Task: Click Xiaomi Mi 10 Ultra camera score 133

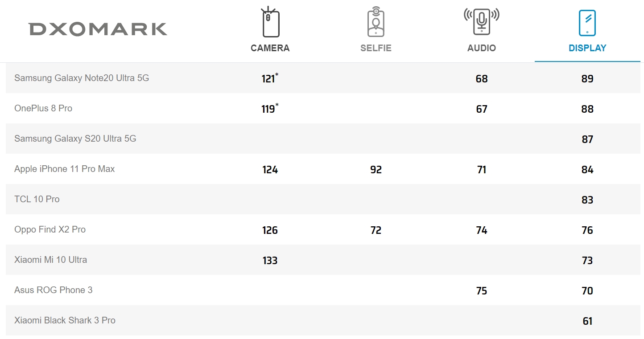Action: [270, 261]
